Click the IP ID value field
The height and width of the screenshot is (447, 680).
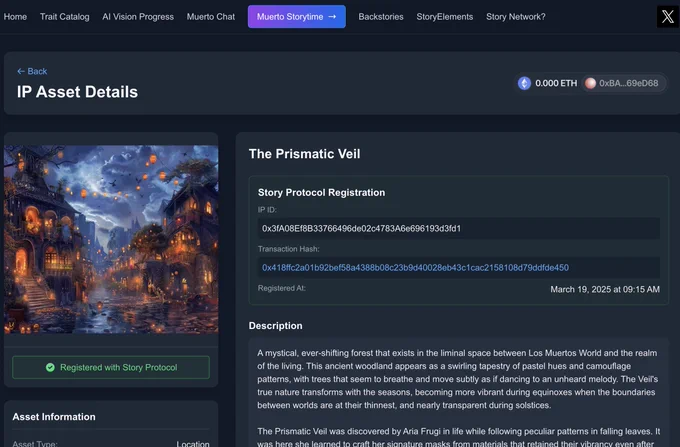pos(459,228)
